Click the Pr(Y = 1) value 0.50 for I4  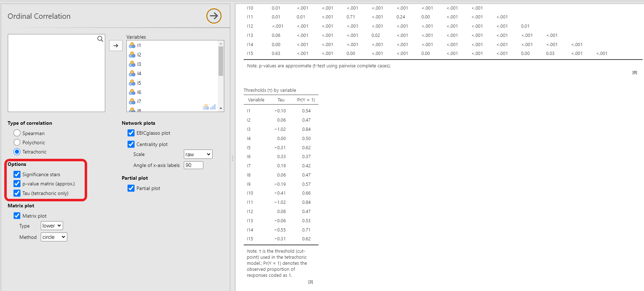pos(306,139)
